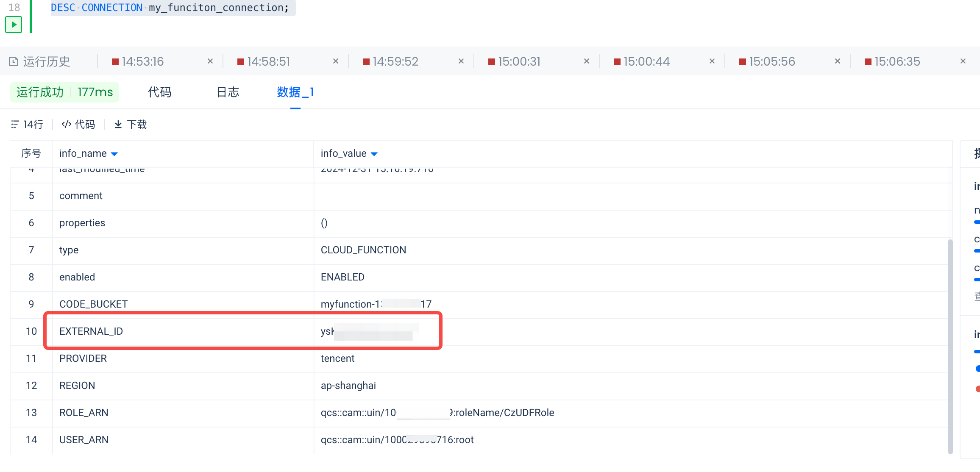Expand the info_name column filter dropdown
This screenshot has width=980, height=472.
(x=114, y=154)
